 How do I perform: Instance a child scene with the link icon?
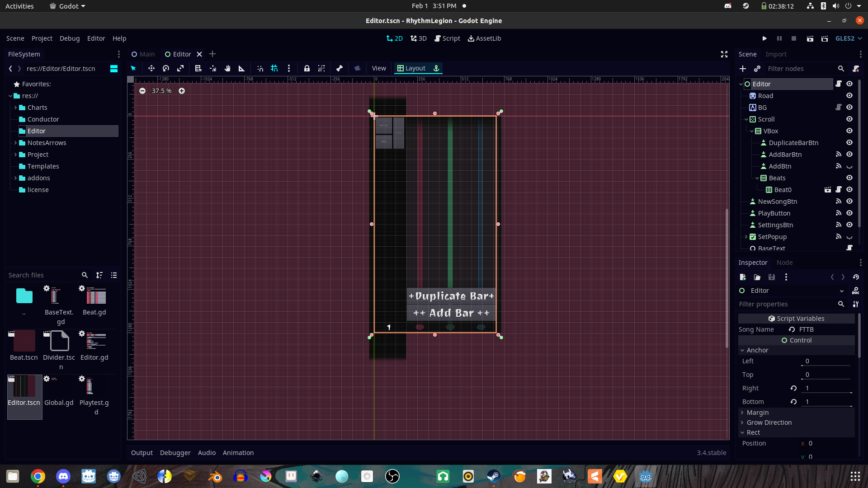pos(756,69)
